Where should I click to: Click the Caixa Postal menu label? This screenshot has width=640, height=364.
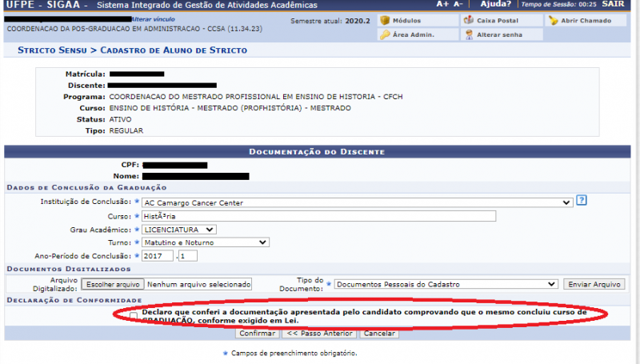[x=498, y=21]
